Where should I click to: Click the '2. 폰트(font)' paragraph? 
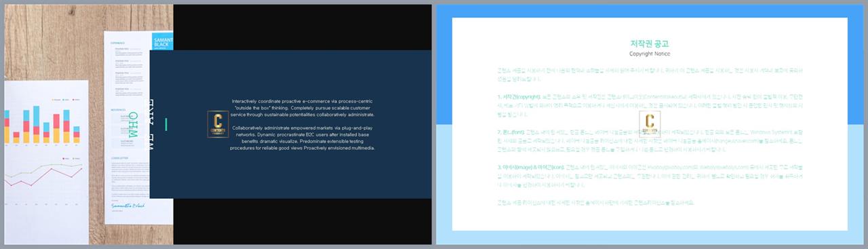[650, 140]
